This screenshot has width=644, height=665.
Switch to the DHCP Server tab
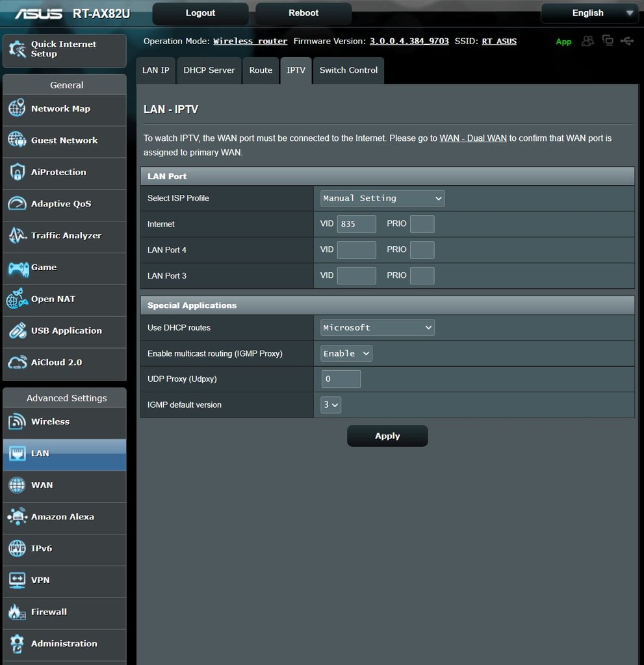pyautogui.click(x=209, y=70)
